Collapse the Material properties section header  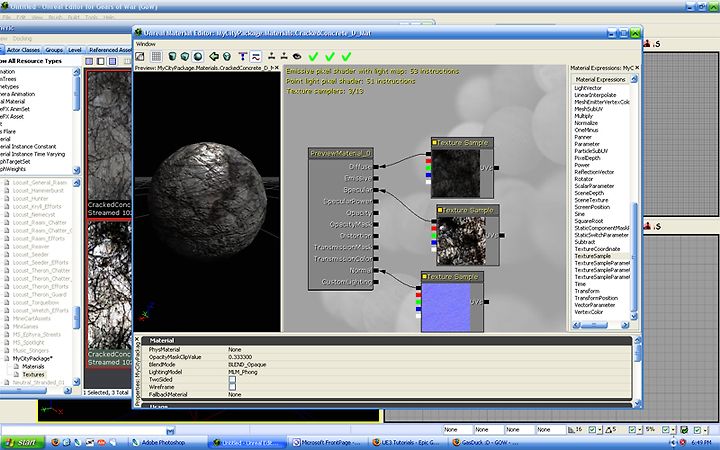387,341
